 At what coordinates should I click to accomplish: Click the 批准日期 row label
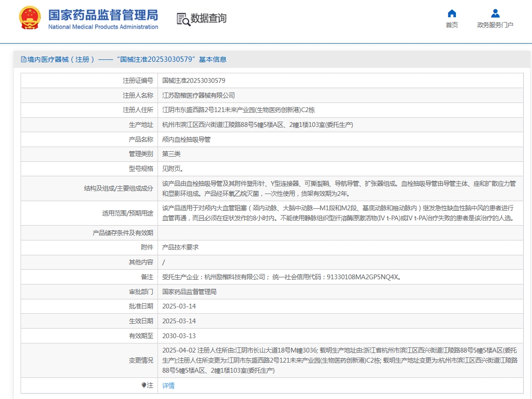[x=141, y=307]
